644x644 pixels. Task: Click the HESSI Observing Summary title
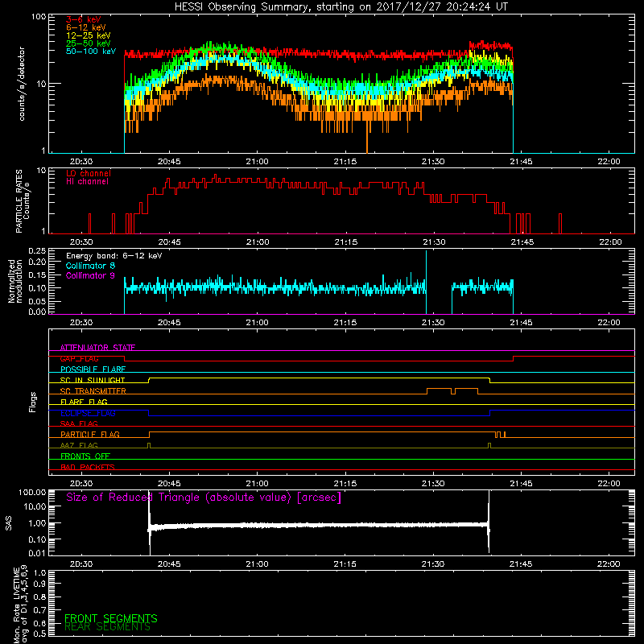341,7
